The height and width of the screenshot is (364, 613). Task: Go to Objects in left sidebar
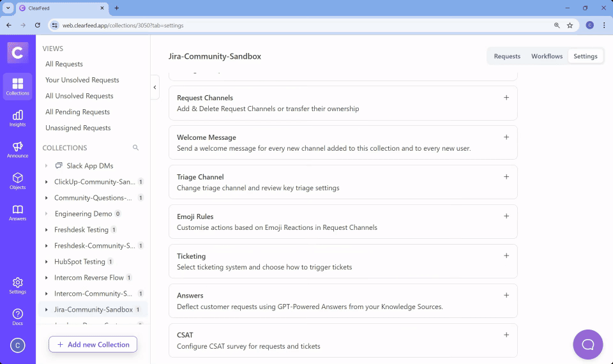click(18, 181)
